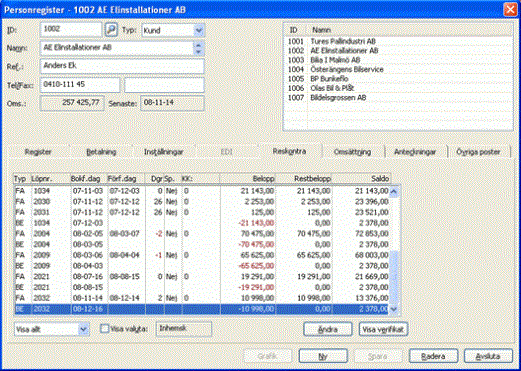Click the Avsluta button
The image size is (521, 371).
pos(488,356)
